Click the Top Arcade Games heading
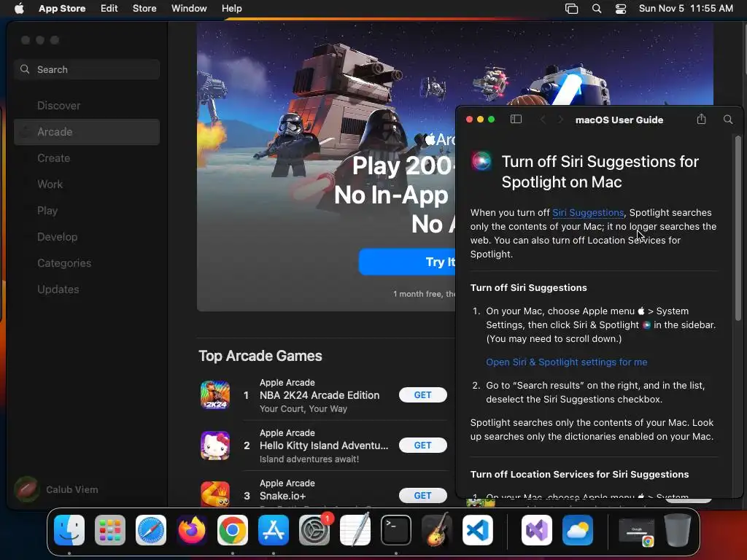This screenshot has width=747, height=560. [260, 356]
